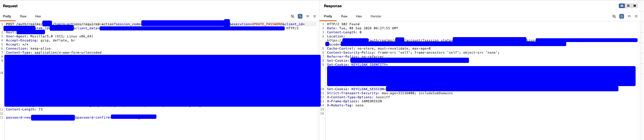Toggle \n non-printable characters in Response panel
Viewport: 644px width, 140px height.
[629, 16]
